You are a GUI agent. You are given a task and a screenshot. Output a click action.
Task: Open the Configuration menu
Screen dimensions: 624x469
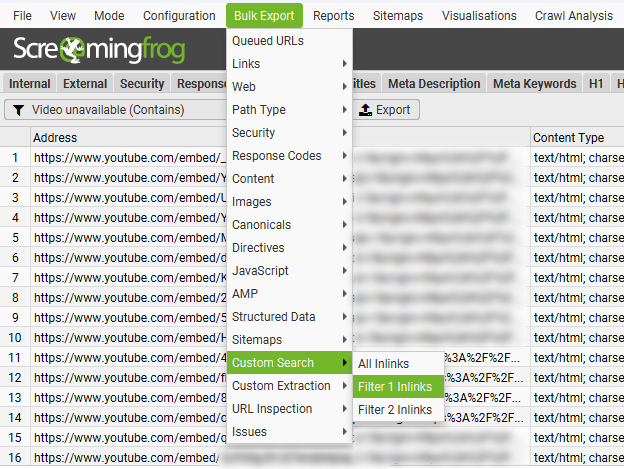(179, 16)
